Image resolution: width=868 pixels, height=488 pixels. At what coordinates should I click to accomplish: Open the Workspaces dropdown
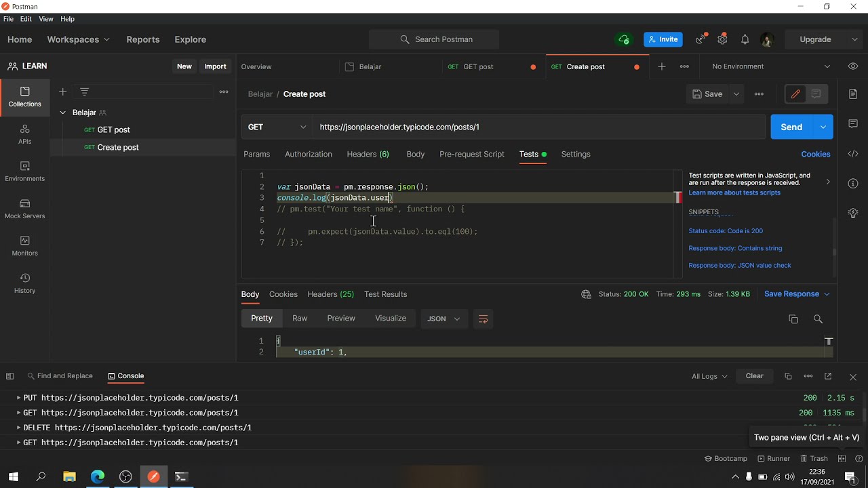click(x=78, y=39)
